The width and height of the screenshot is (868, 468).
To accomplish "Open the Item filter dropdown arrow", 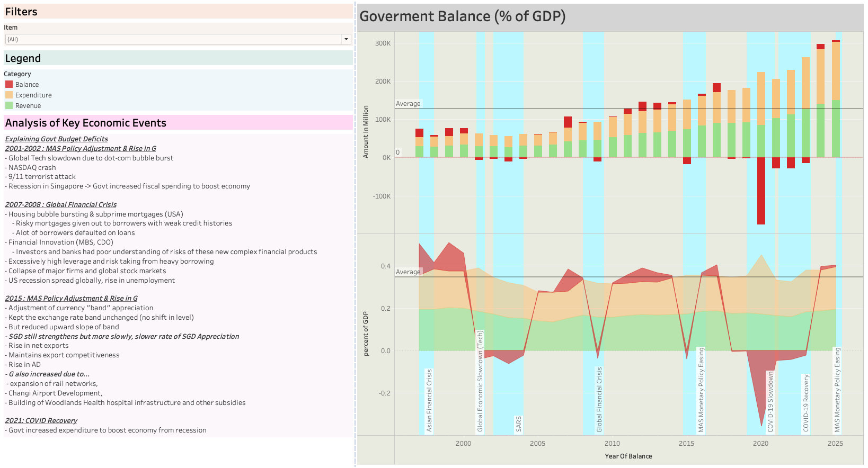I will pyautogui.click(x=346, y=39).
